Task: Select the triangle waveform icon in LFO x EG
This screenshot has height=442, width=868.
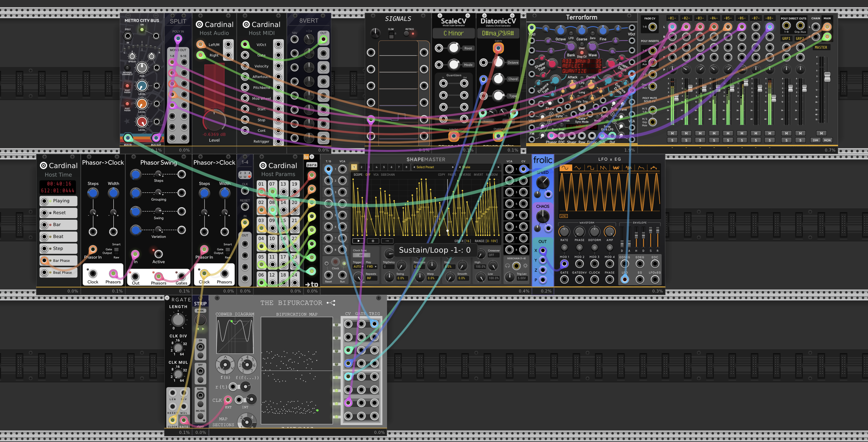Action: pos(578,168)
